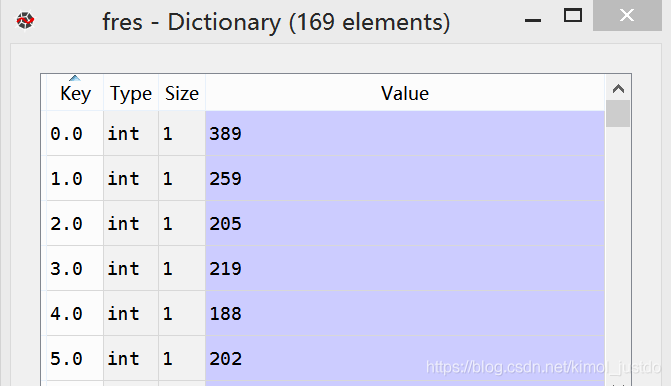Viewport: 671px width, 386px height.
Task: Select value cell 202 for key 5.0
Action: [405, 358]
